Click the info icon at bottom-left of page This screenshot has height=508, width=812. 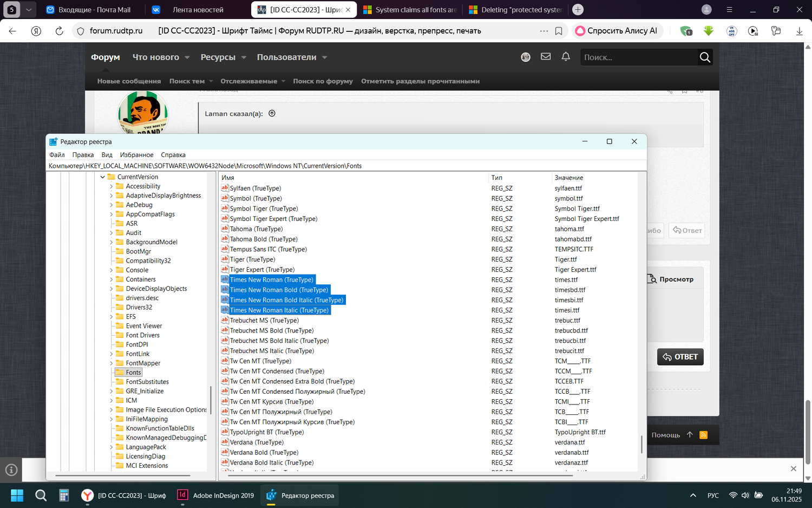pos(11,470)
